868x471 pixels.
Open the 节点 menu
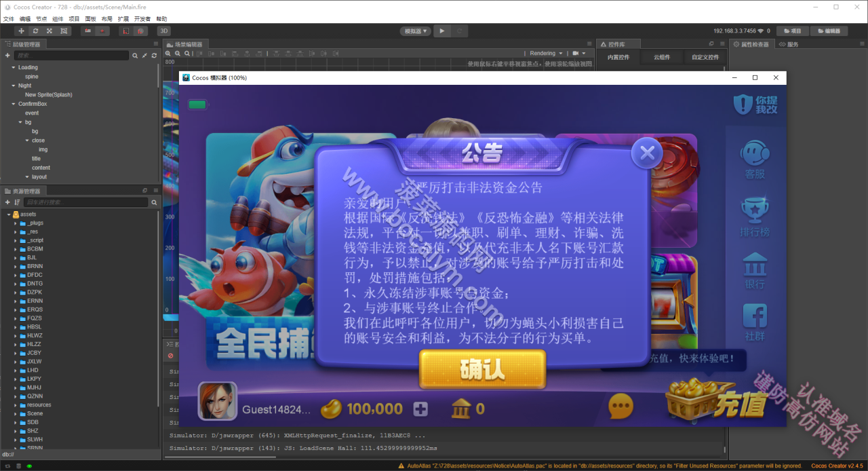click(x=42, y=19)
